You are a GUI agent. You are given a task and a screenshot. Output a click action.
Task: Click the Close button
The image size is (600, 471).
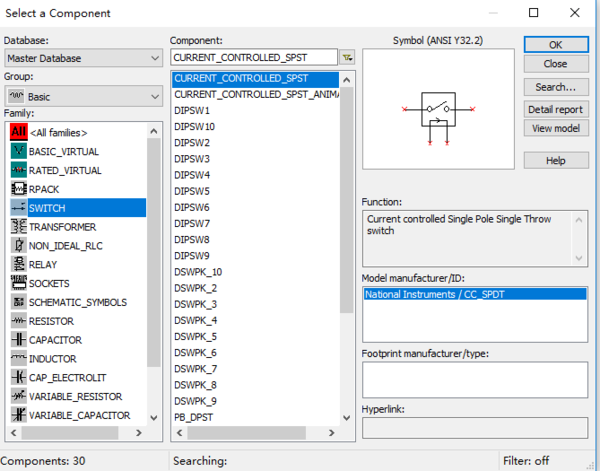pos(556,64)
